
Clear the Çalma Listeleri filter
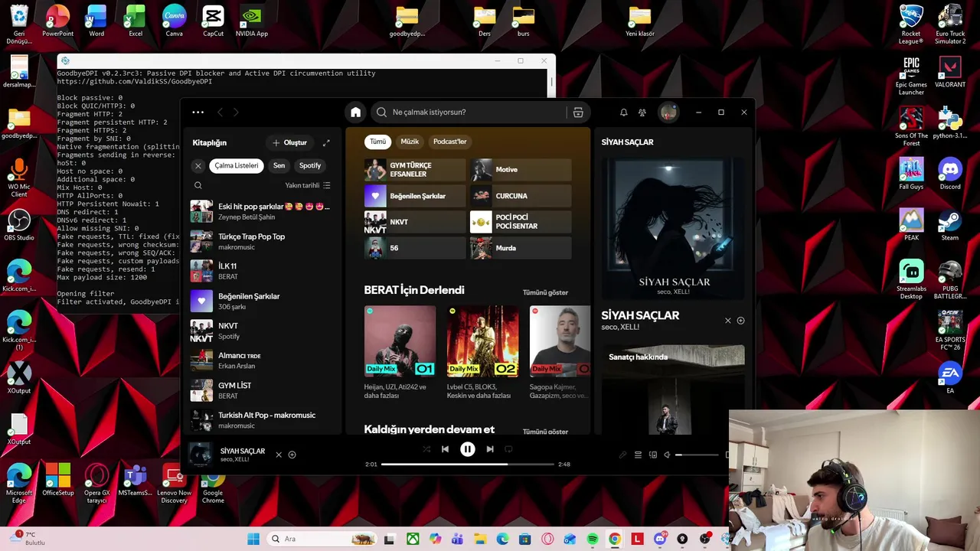coord(198,165)
